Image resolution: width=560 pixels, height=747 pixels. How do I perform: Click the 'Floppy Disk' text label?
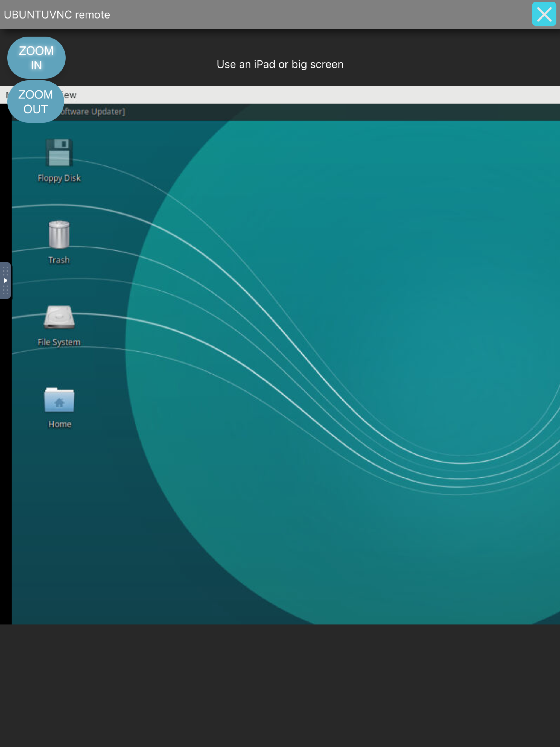coord(59,178)
